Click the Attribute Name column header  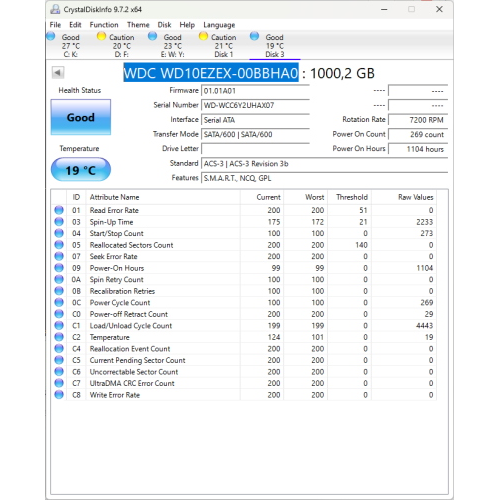[163, 197]
